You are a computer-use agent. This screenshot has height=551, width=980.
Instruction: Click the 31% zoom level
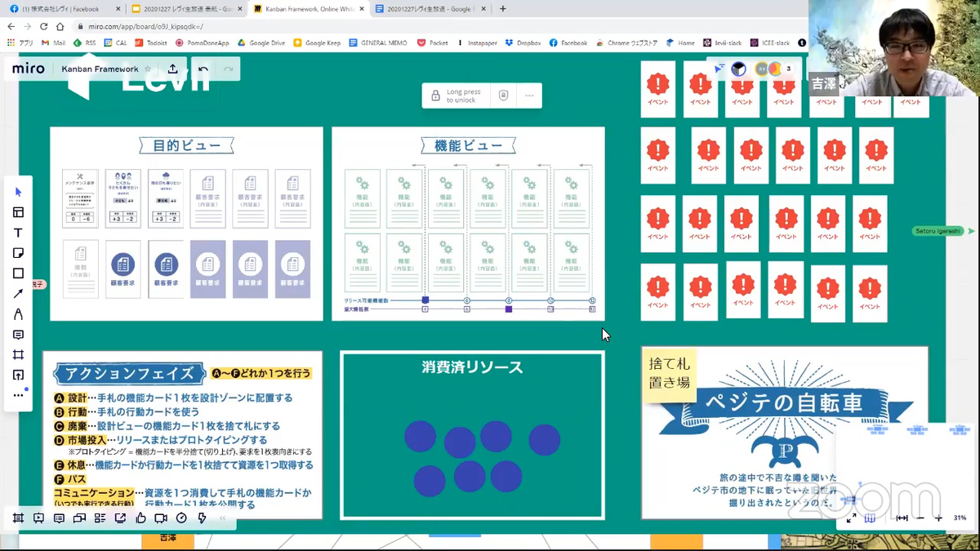pyautogui.click(x=960, y=518)
